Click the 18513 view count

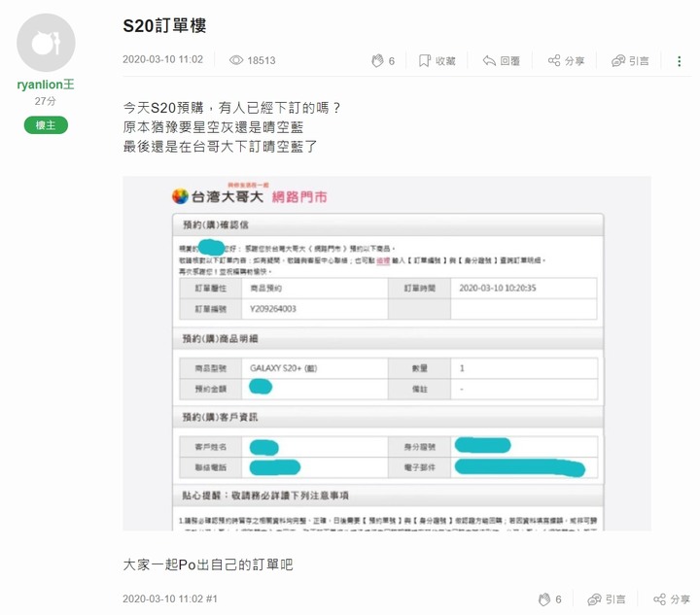(x=262, y=60)
